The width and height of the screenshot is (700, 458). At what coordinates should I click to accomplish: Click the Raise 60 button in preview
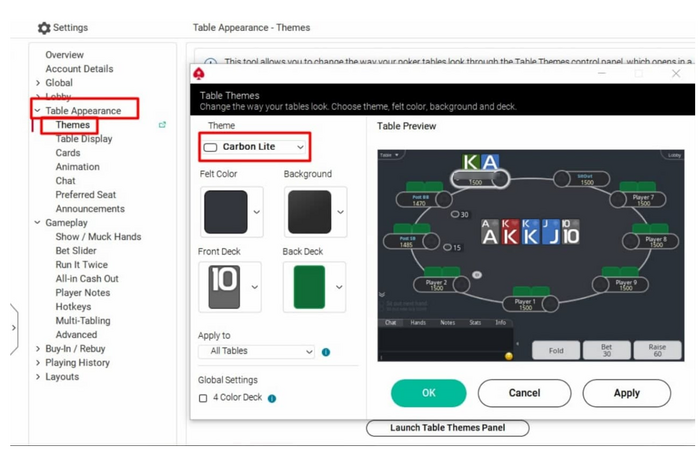coord(658,351)
